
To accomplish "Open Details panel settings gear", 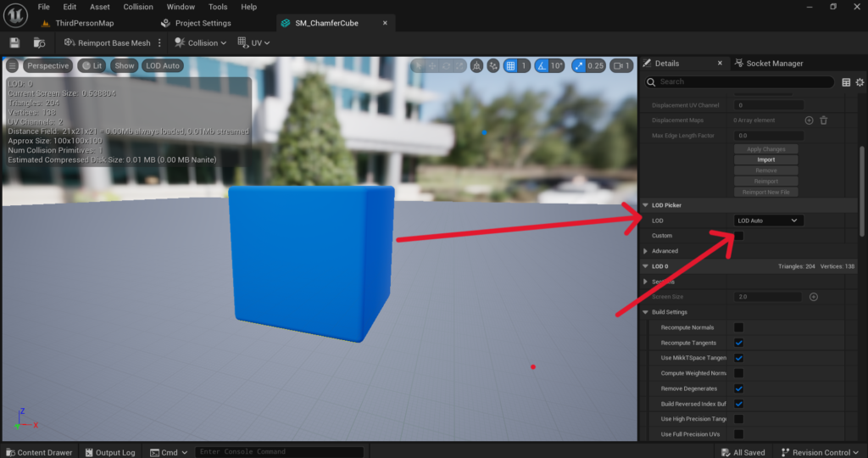I will point(860,82).
